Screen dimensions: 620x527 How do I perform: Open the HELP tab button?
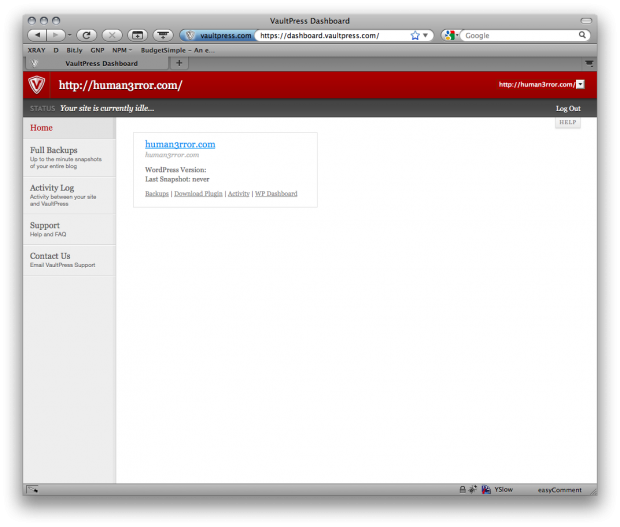pyautogui.click(x=567, y=122)
